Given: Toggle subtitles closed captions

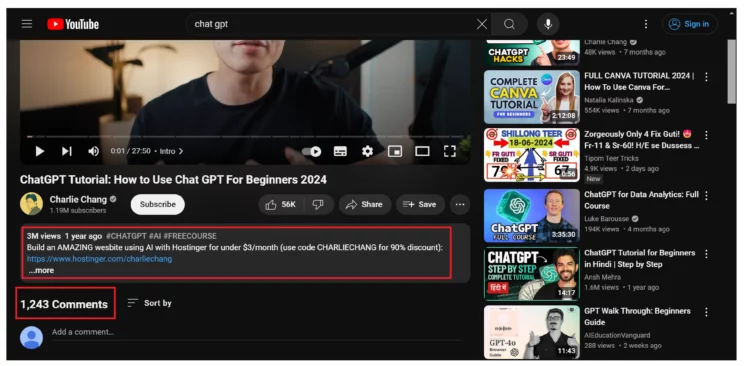Looking at the screenshot, I should 340,151.
